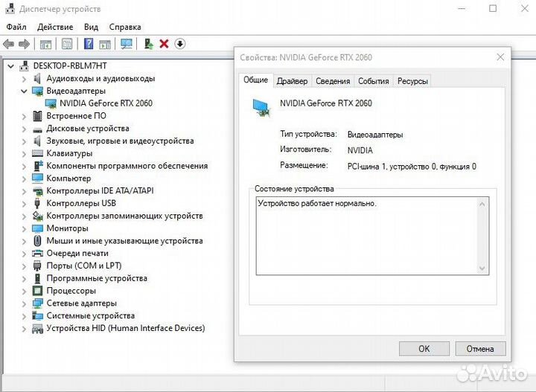This screenshot has height=392, width=536.
Task: Select the DESKTOP-RBLM7HT computer icon
Action: click(24, 65)
